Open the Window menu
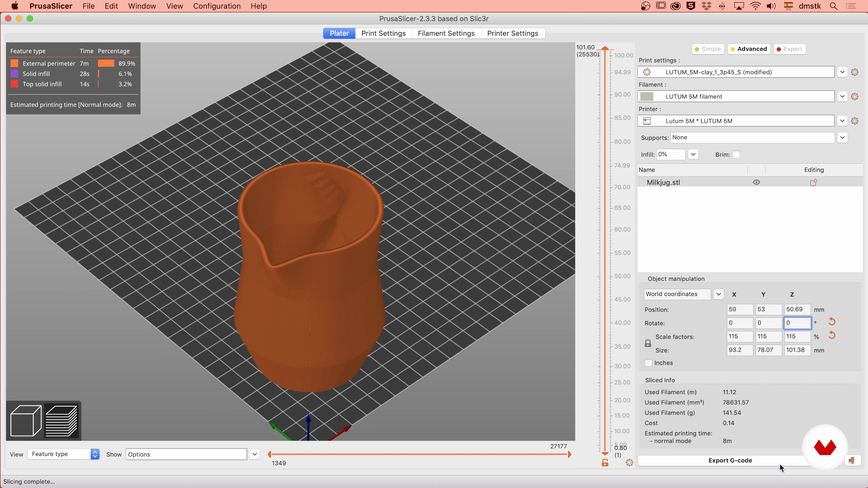 (x=142, y=6)
